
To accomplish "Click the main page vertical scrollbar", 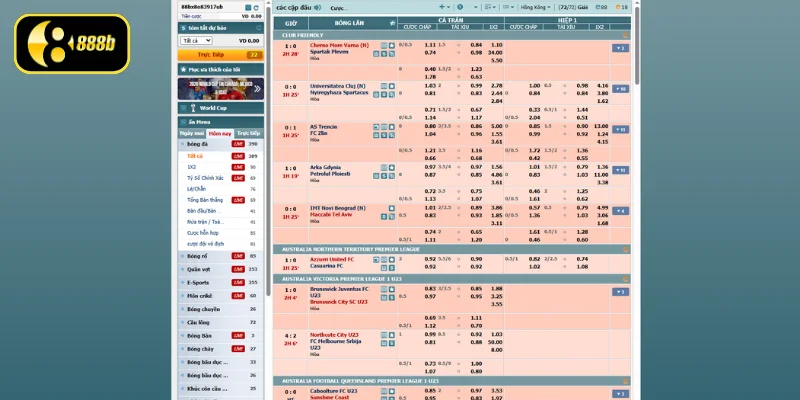I will (637, 46).
